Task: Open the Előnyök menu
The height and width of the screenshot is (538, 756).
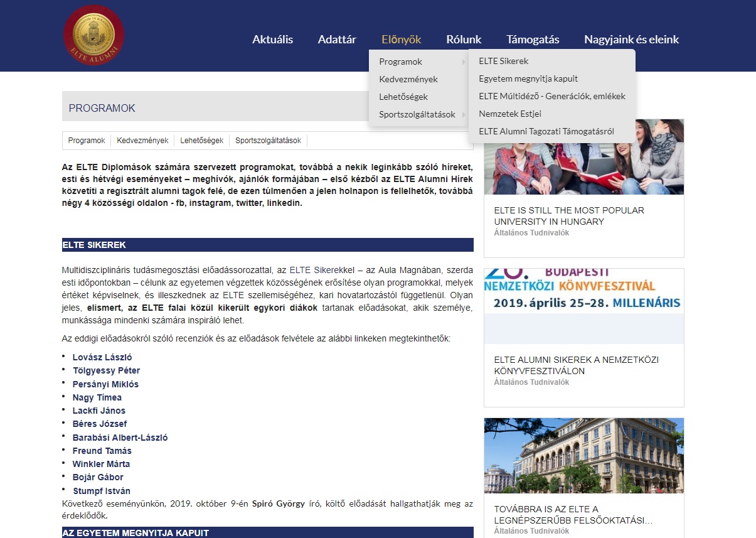Action: click(402, 40)
